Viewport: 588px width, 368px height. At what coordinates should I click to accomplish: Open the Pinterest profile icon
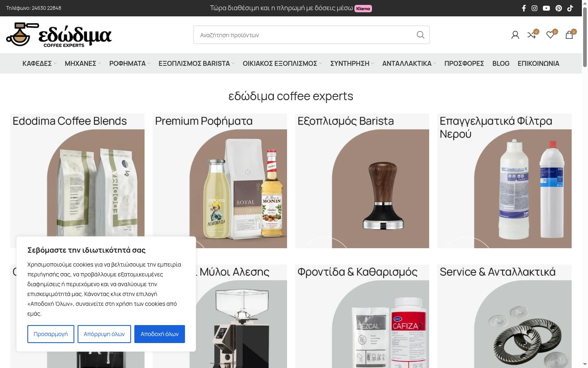point(559,8)
